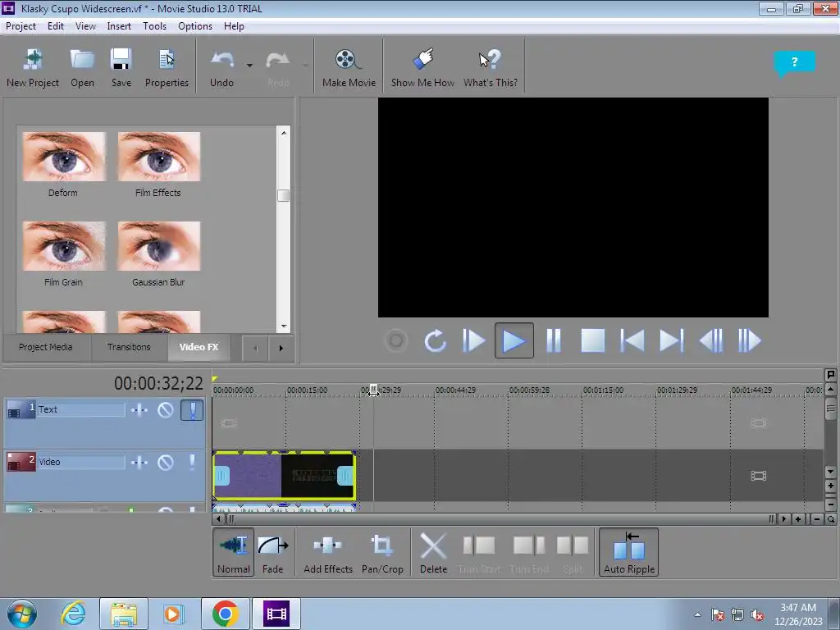Mute the Text track
Image resolution: width=840 pixels, height=630 pixels.
(x=166, y=410)
